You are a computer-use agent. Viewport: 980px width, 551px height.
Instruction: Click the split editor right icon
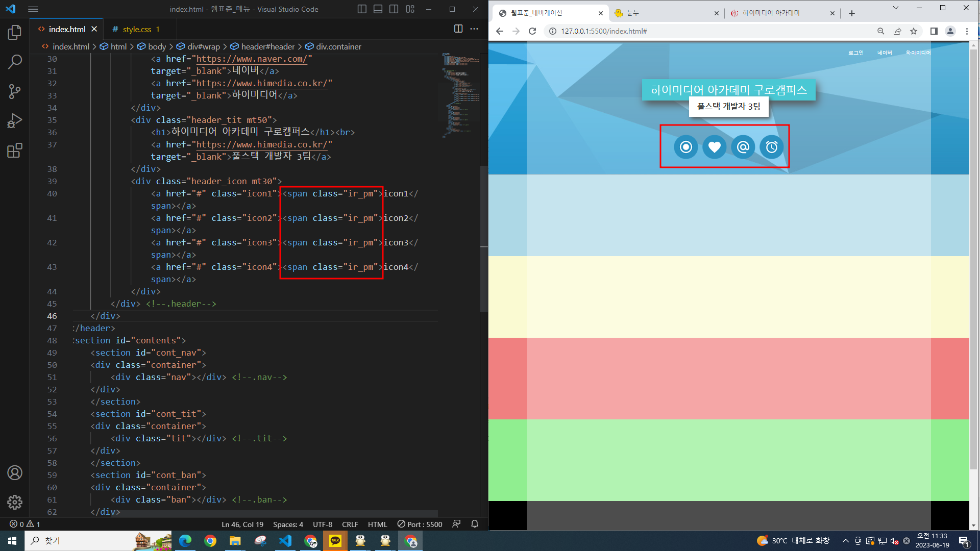[x=458, y=29]
